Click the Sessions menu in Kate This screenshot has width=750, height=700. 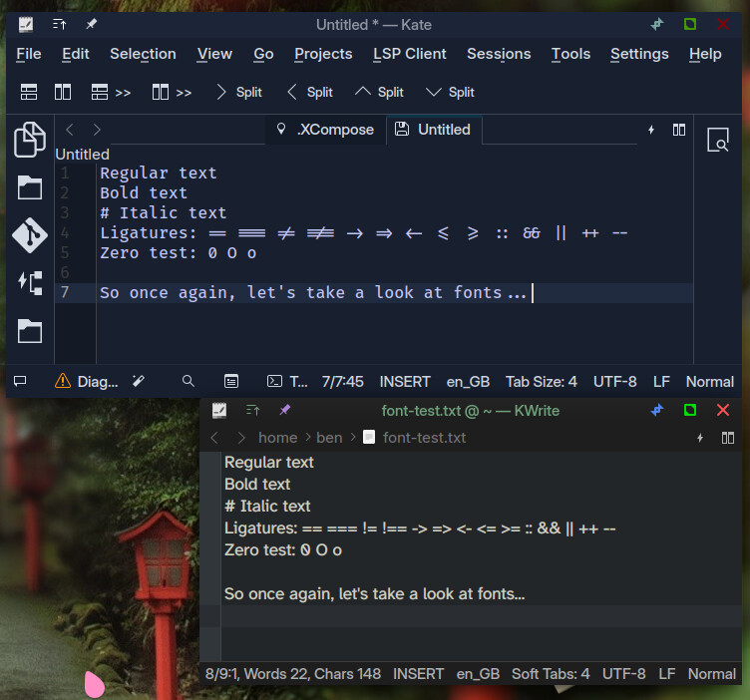(499, 54)
